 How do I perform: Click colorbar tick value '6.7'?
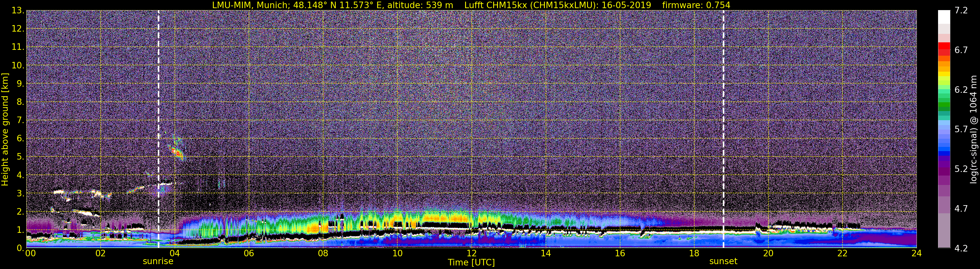pos(961,50)
